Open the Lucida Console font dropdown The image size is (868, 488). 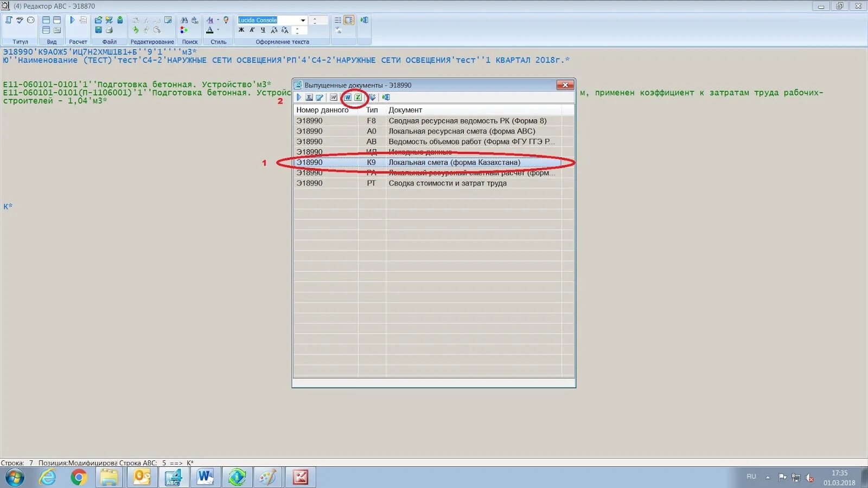pos(303,20)
